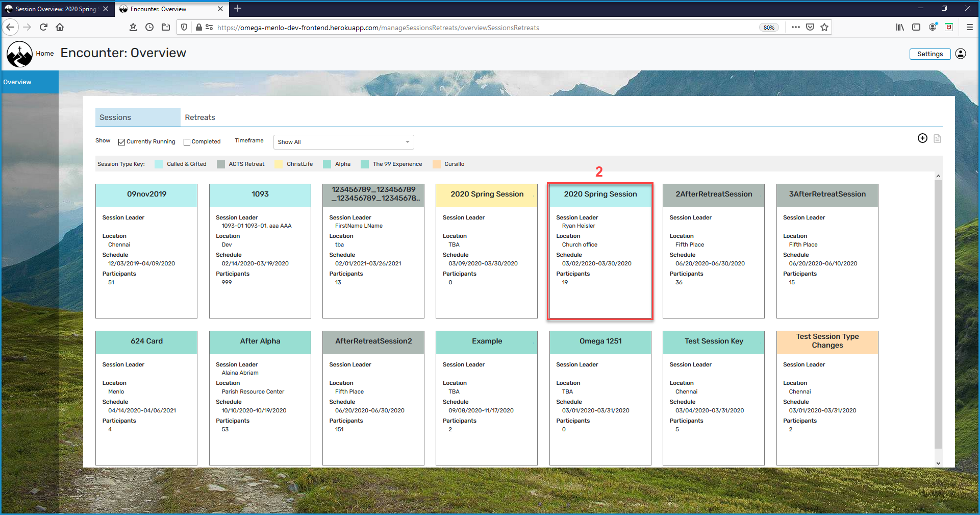Open the Omega 1251 session card
The width and height of the screenshot is (980, 515).
[x=600, y=398]
